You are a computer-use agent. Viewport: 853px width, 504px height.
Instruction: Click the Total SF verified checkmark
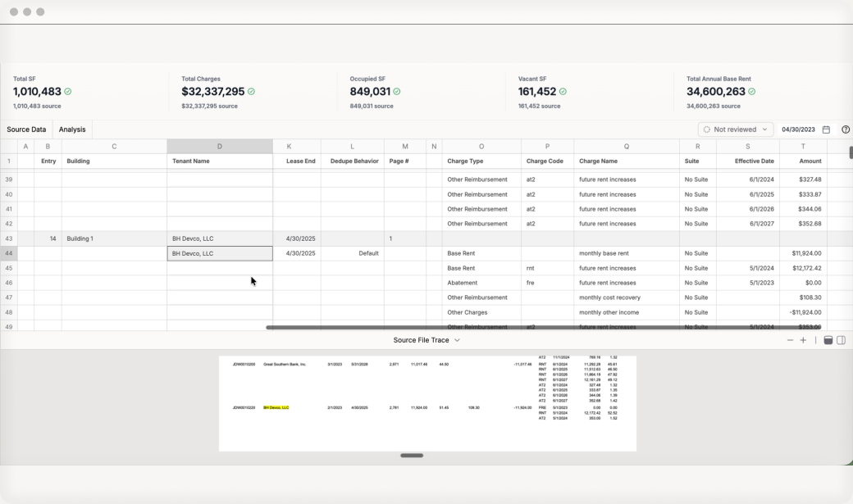[x=68, y=91]
